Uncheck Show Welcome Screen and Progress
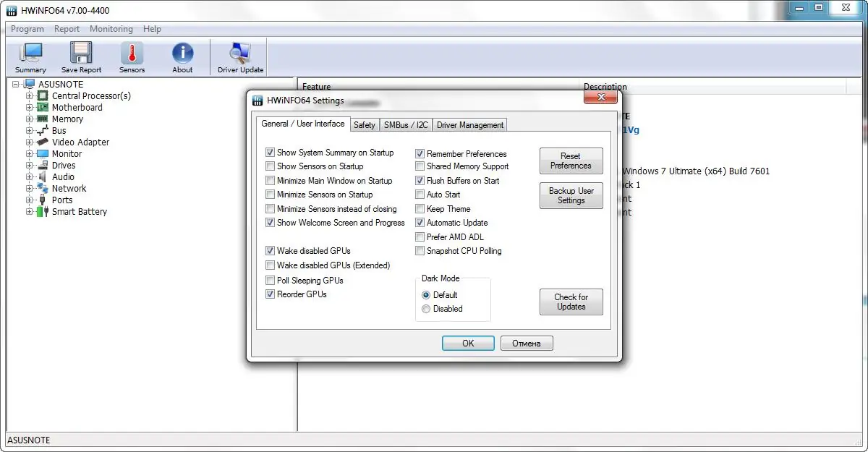The width and height of the screenshot is (868, 452). pyautogui.click(x=271, y=223)
